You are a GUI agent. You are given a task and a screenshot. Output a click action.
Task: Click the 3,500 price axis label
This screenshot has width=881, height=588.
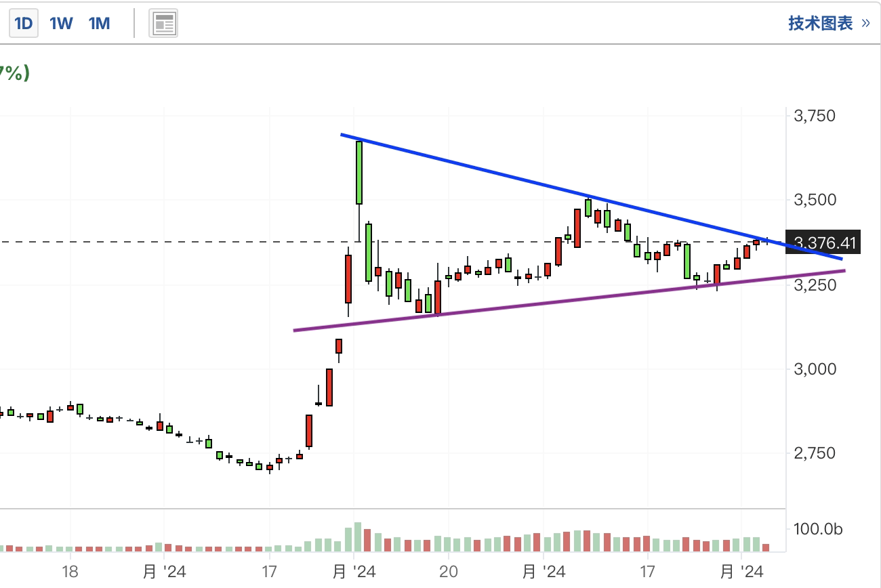(815, 200)
